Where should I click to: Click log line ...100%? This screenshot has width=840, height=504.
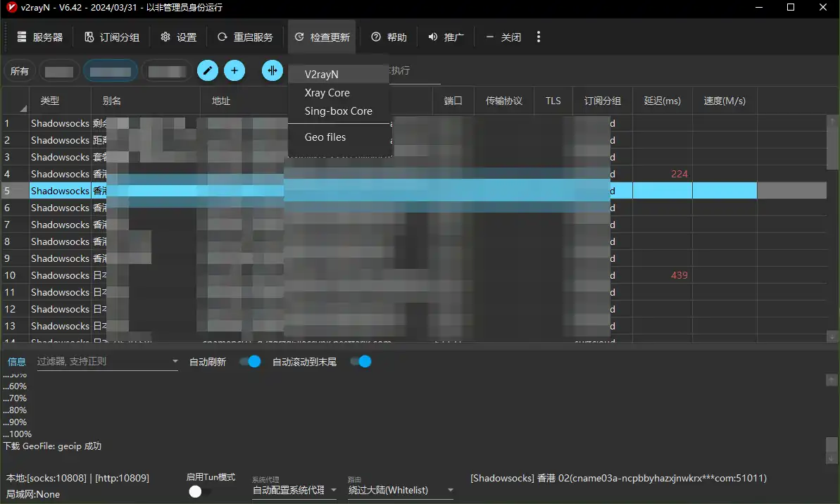point(17,434)
